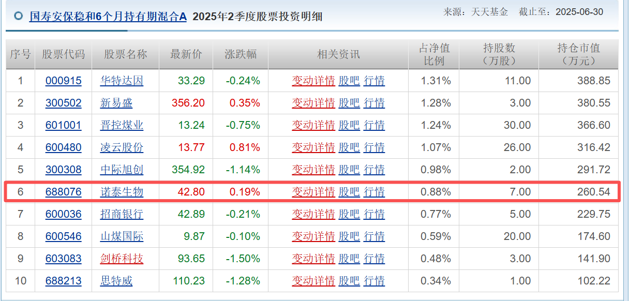Click the 持仓市值（万元） column header
The height and width of the screenshot is (301, 644).
point(579,54)
